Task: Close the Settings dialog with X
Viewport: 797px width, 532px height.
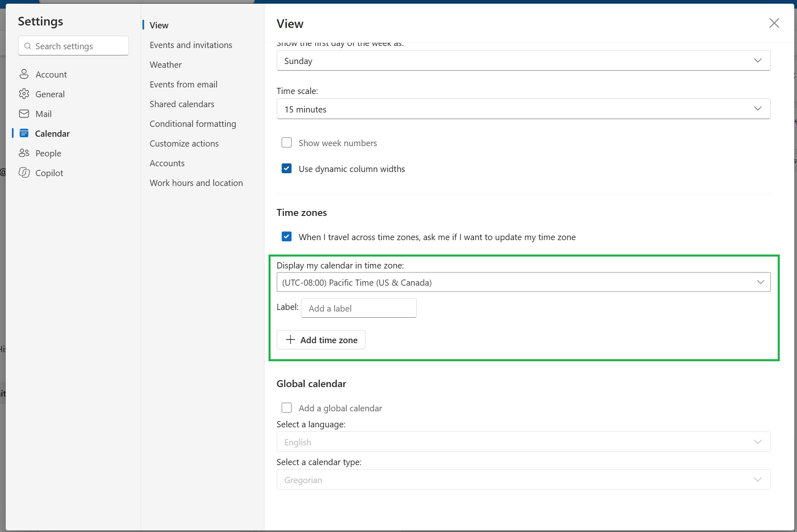Action: click(x=774, y=23)
